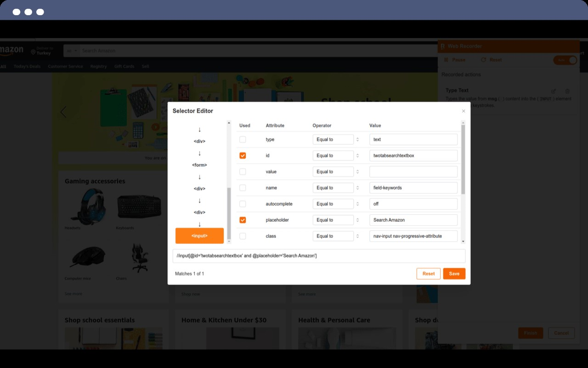Open the operator dropdown for autocomplete row
The image size is (588, 368).
pos(336,204)
